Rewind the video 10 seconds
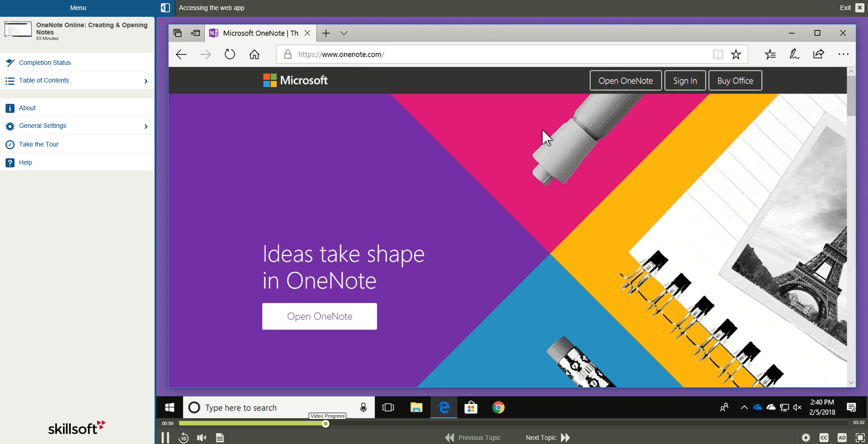This screenshot has height=444, width=868. pyautogui.click(x=184, y=437)
